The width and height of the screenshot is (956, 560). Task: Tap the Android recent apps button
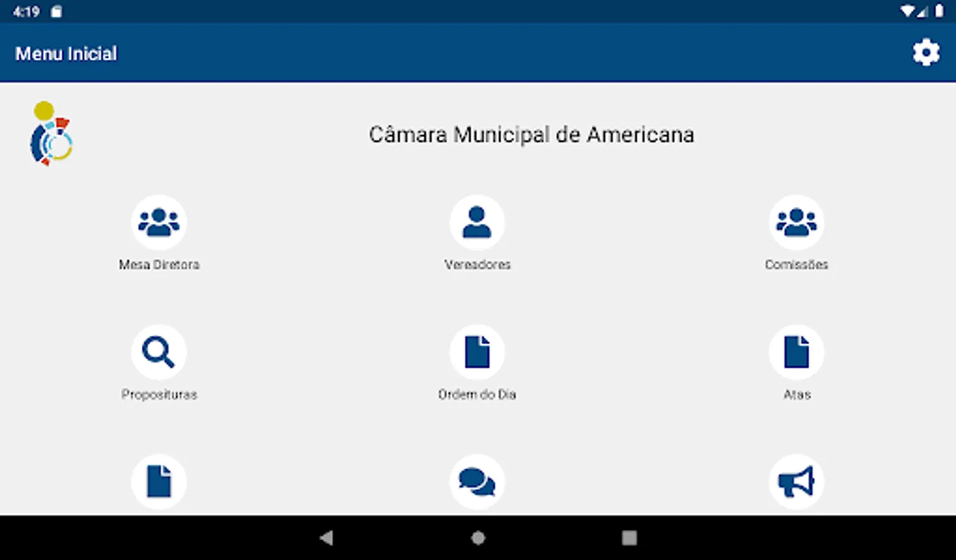pos(629,538)
